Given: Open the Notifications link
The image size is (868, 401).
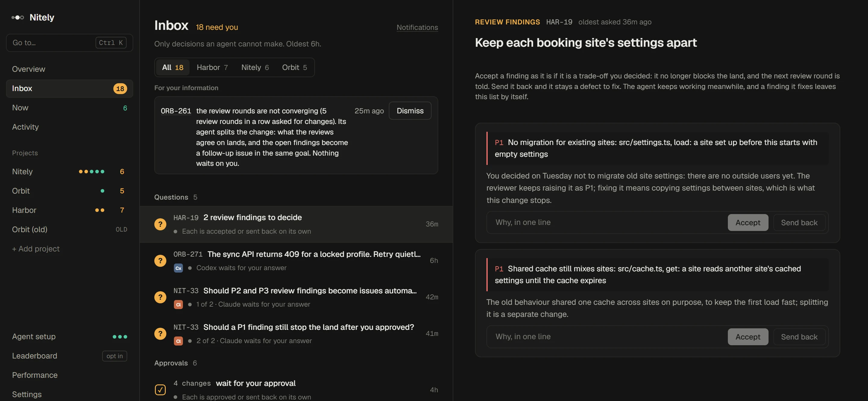Looking at the screenshot, I should point(417,27).
